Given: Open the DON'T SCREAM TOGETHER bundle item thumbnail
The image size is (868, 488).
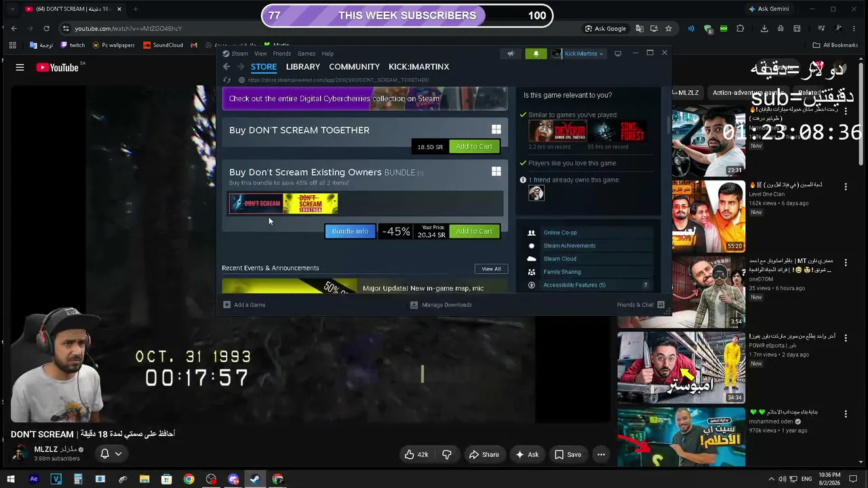Looking at the screenshot, I should coord(311,203).
